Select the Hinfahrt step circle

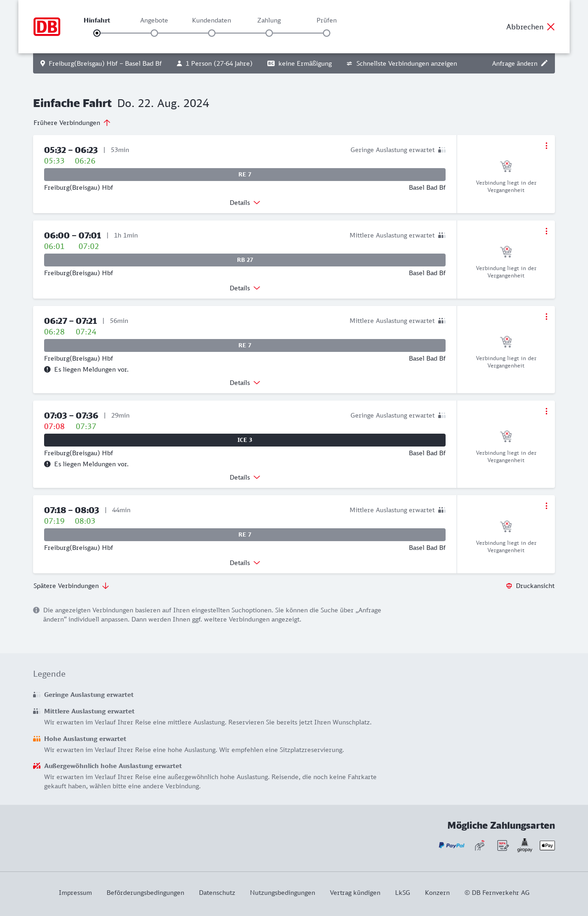coord(97,33)
